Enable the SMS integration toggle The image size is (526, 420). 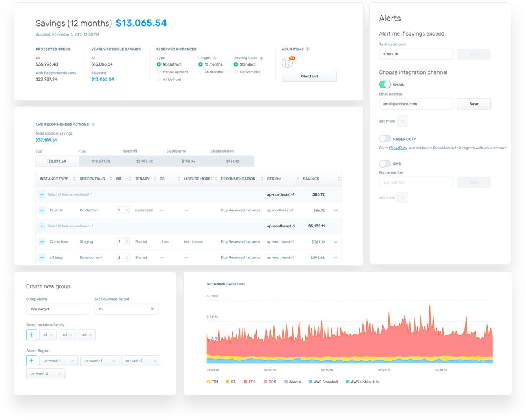tap(384, 163)
